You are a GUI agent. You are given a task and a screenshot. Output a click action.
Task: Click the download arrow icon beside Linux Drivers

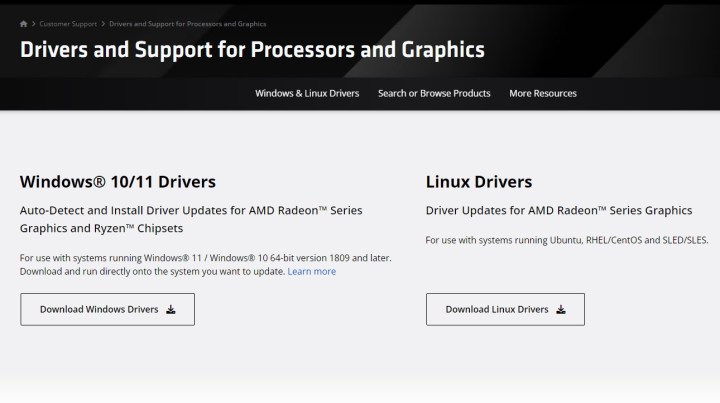point(561,310)
